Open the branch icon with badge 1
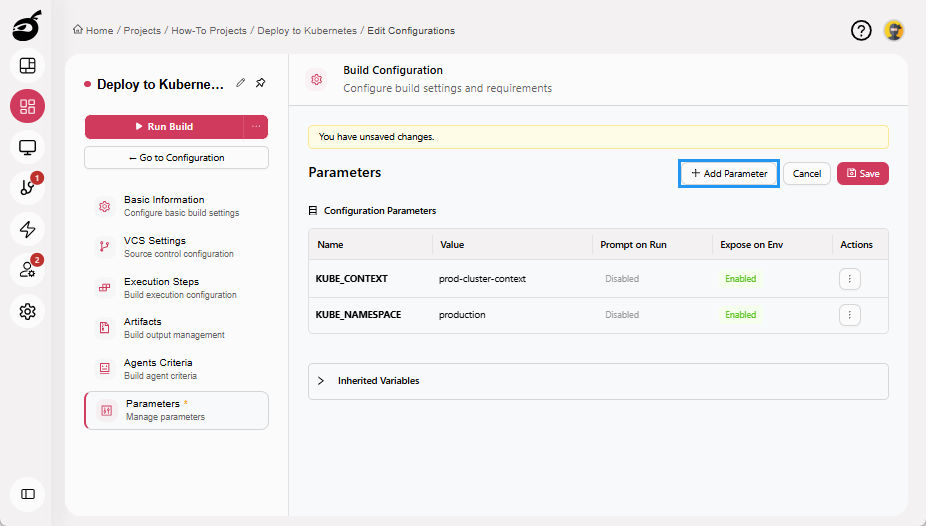Viewport: 926px width, 526px height. (x=27, y=188)
